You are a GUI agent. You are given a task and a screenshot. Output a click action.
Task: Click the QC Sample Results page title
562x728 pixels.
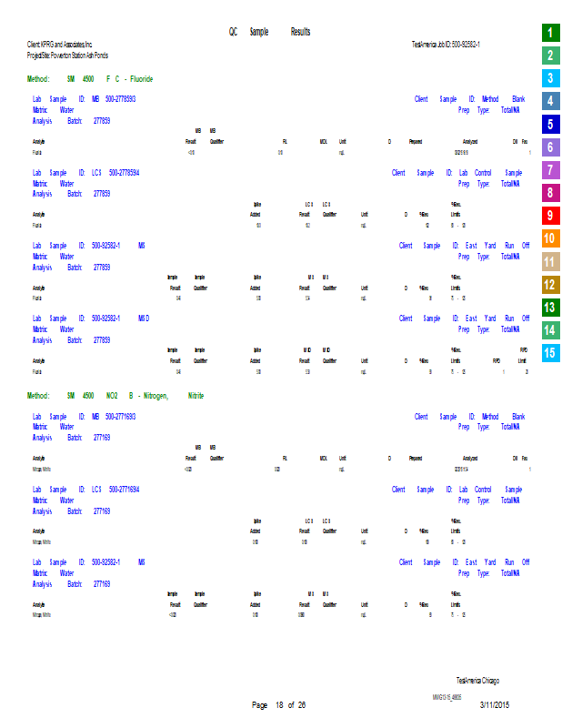pyautogui.click(x=269, y=32)
